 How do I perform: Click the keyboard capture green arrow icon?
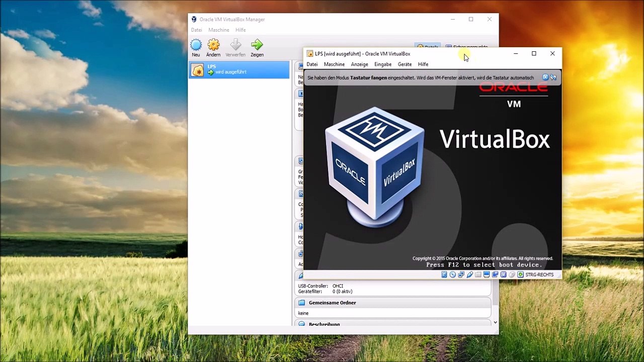520,275
